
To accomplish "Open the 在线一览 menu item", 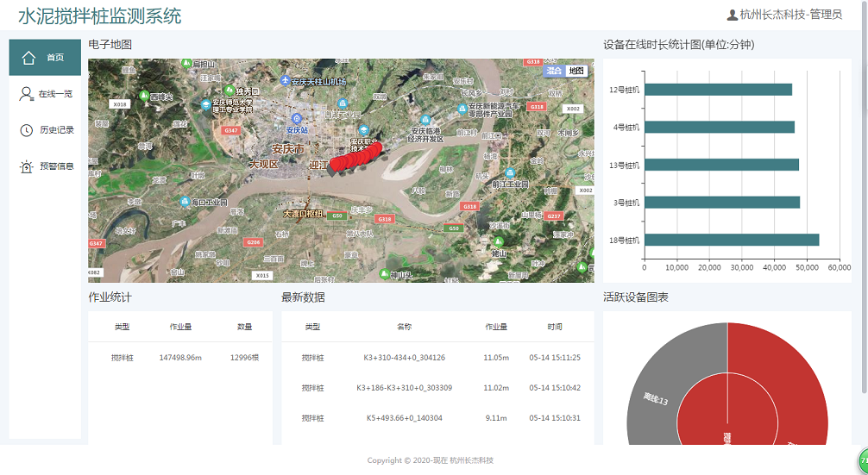I will click(55, 94).
